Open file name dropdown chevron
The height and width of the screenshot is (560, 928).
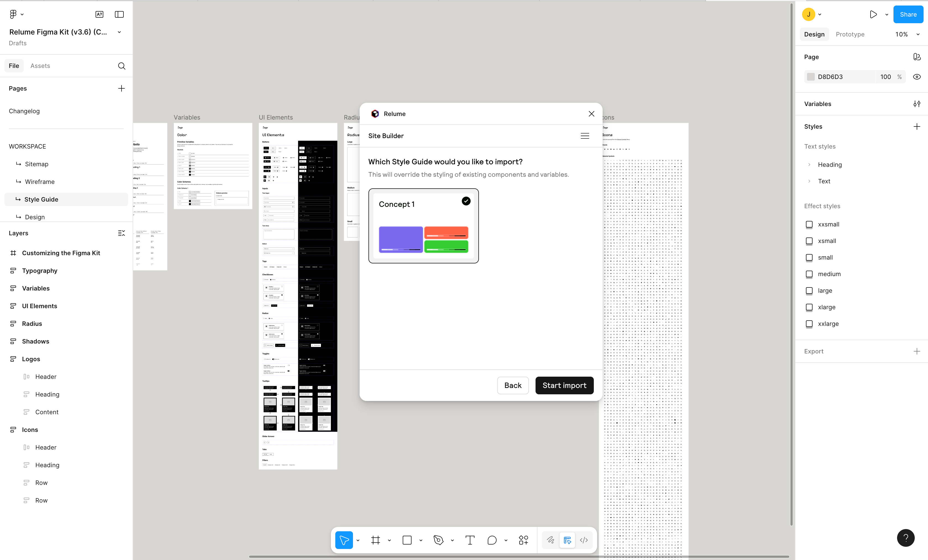(x=119, y=32)
